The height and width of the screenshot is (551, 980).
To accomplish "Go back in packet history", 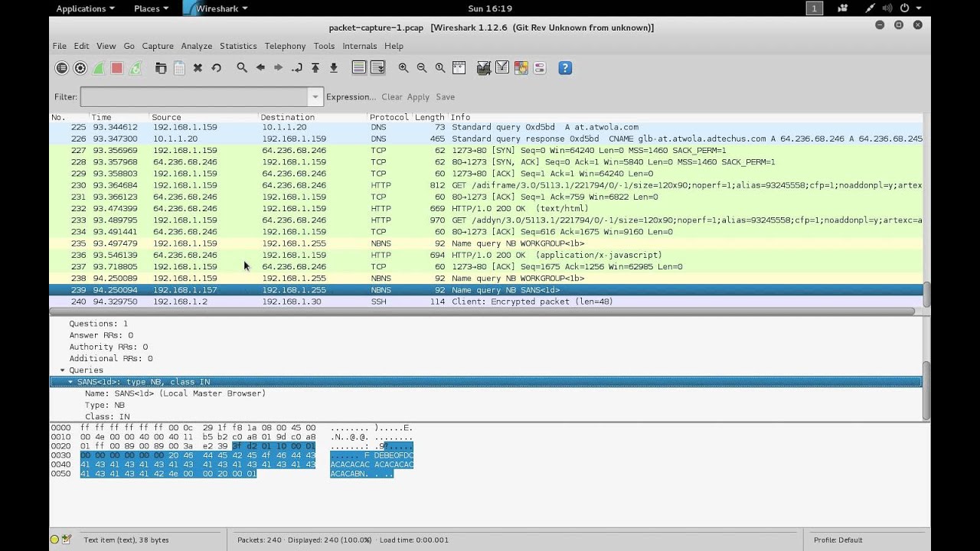I will pyautogui.click(x=260, y=68).
